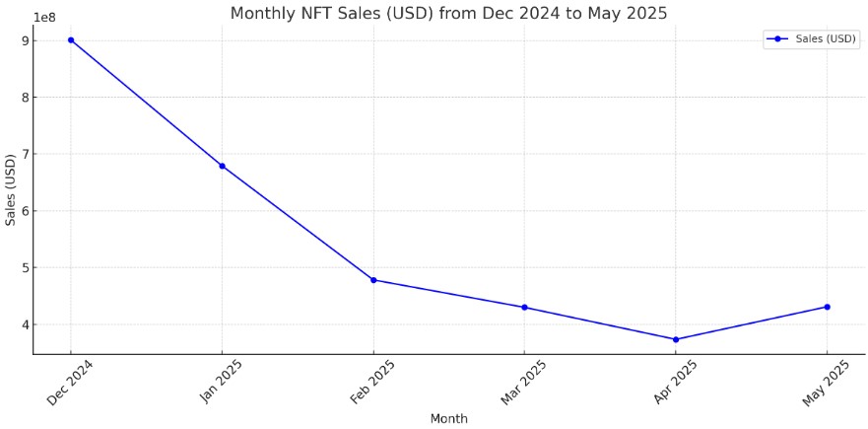The image size is (868, 429).
Task: Click the Apr 2025 lowest data point
Action: [676, 339]
